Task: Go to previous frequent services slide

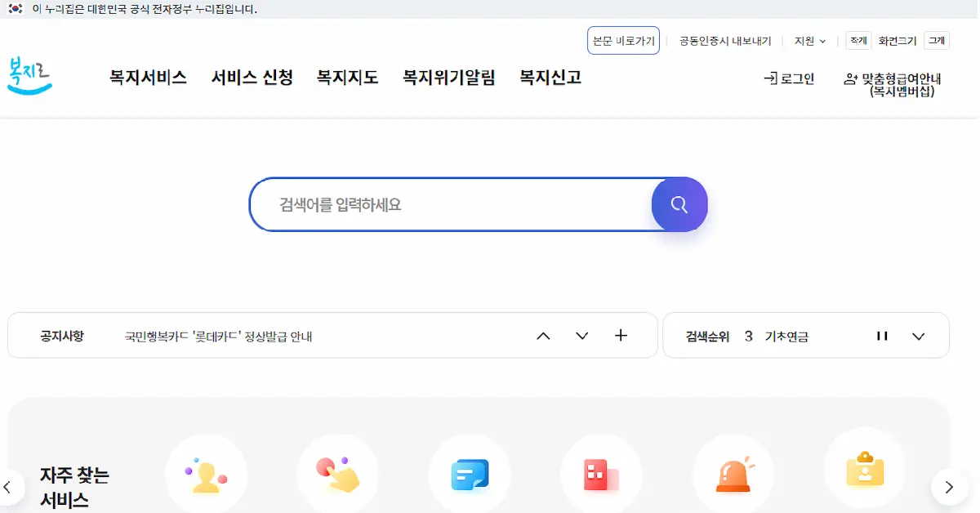Action: [x=8, y=487]
